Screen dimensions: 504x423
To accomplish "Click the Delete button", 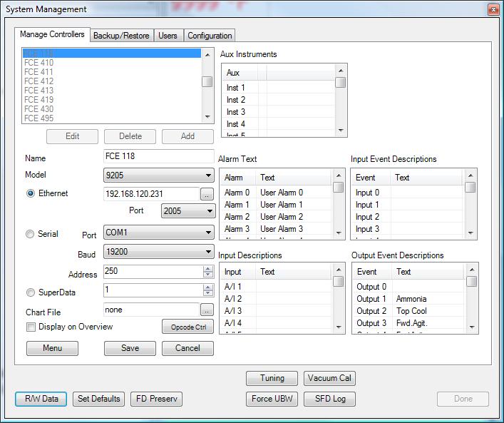I will (130, 136).
